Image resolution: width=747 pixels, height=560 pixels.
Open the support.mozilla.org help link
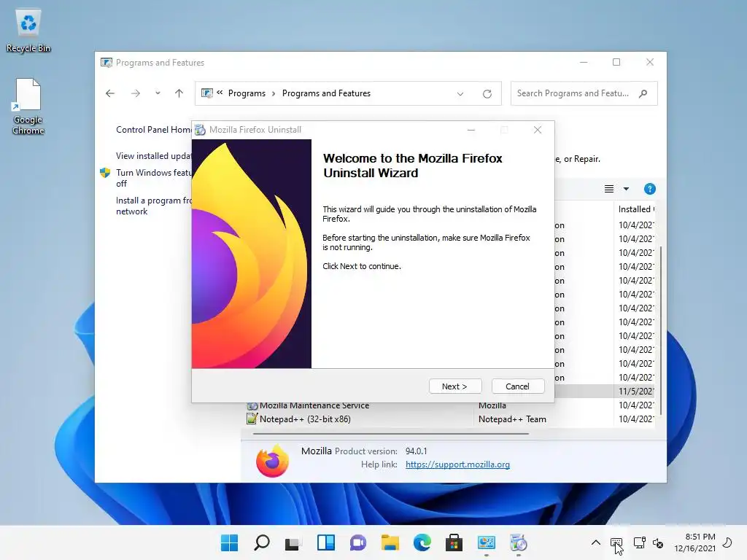457,464
